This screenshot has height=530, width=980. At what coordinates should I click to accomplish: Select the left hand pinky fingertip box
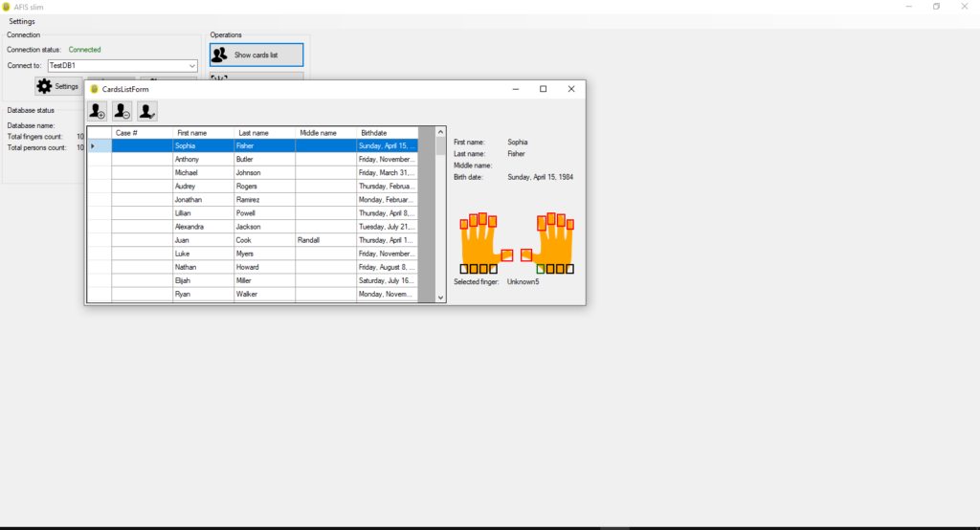pyautogui.click(x=464, y=224)
